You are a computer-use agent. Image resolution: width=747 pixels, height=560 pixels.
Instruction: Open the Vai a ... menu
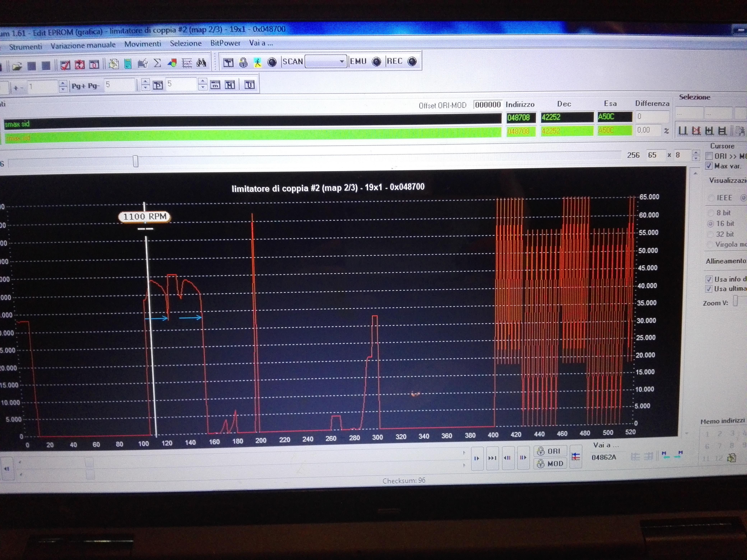point(261,43)
